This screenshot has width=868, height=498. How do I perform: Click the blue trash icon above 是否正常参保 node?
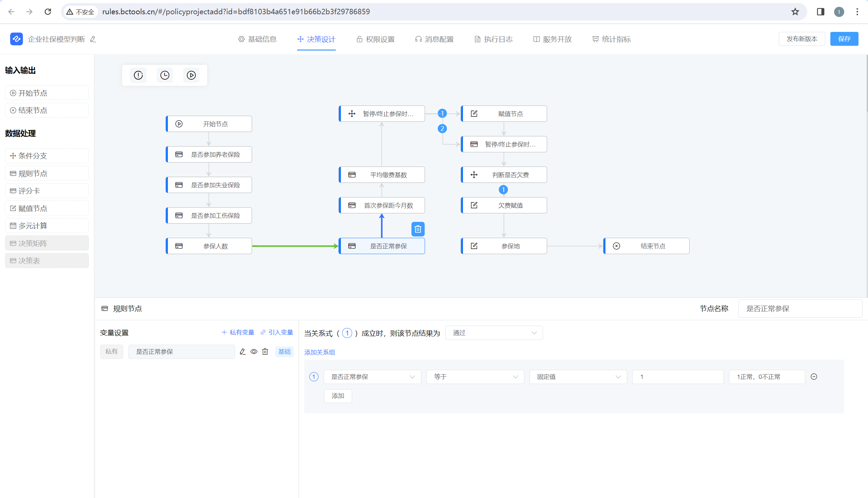click(x=418, y=229)
